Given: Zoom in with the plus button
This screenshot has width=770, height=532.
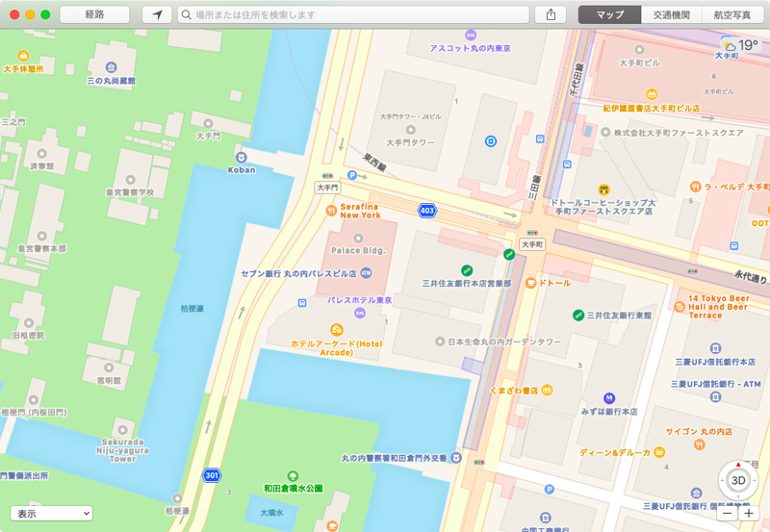Looking at the screenshot, I should point(749,514).
